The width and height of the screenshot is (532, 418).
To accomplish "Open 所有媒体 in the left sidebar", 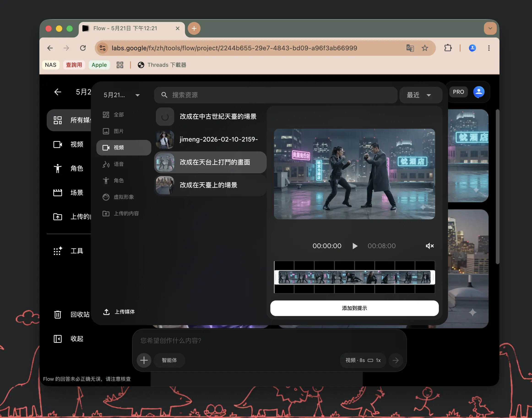I will click(69, 120).
